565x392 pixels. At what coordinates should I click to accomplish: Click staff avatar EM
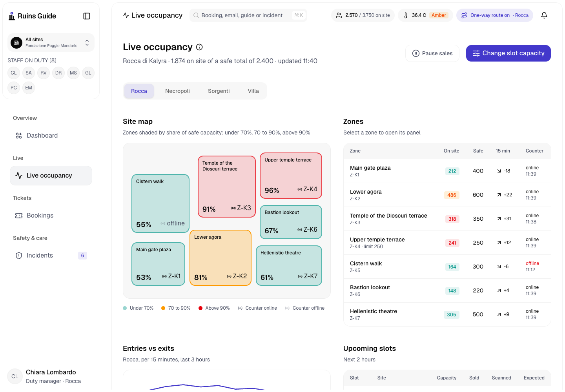pyautogui.click(x=29, y=88)
